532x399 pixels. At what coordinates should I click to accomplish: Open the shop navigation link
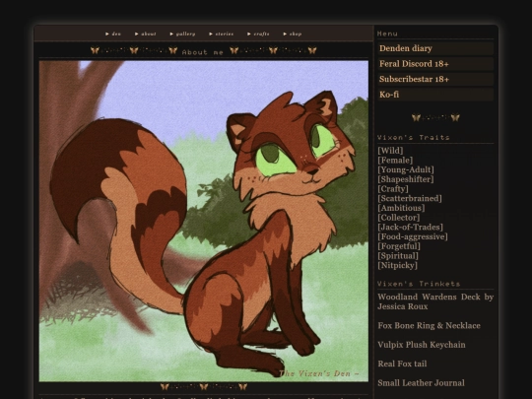[293, 33]
